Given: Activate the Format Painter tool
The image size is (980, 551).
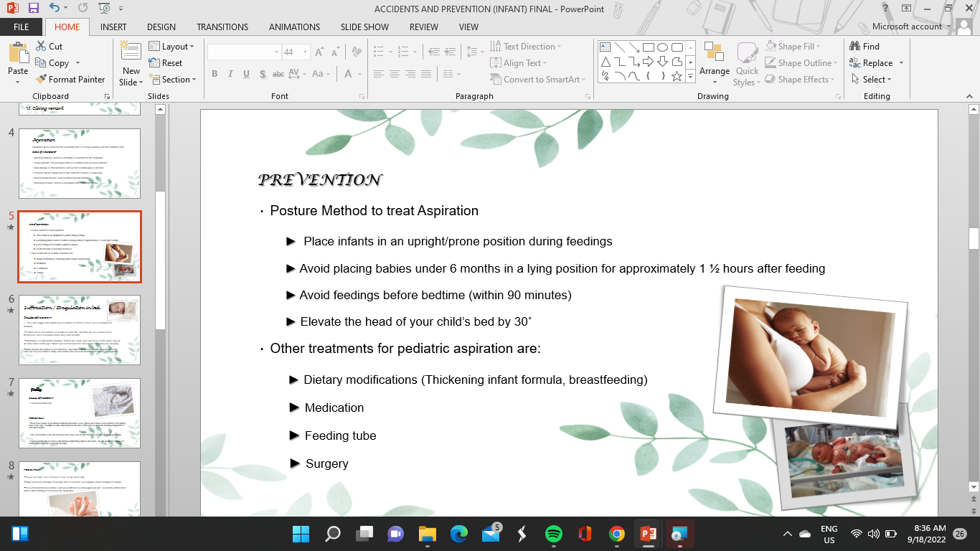Looking at the screenshot, I should coord(70,80).
